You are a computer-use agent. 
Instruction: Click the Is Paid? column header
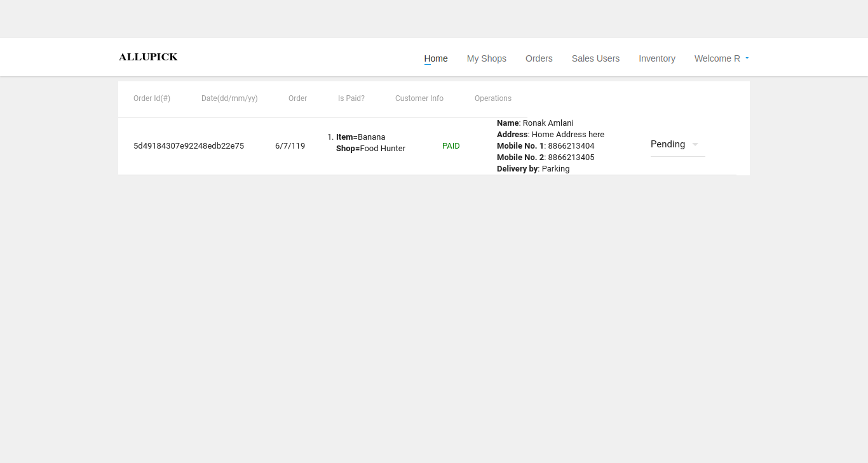[x=351, y=98]
